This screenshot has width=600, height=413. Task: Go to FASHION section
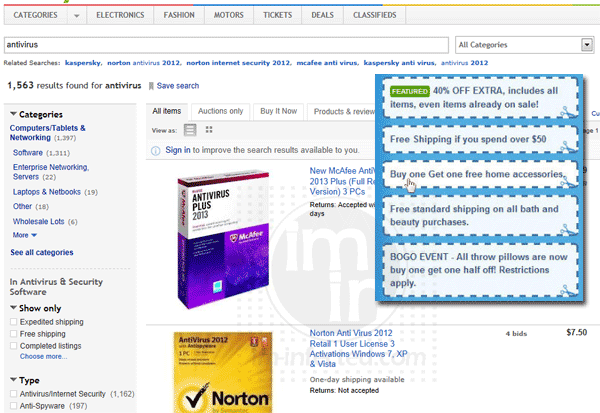[x=179, y=15]
